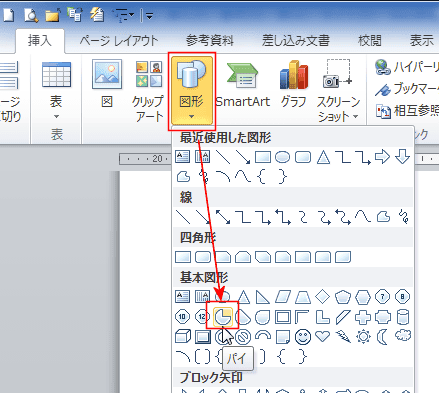Select the cloud shape
The image size is (439, 393).
click(403, 335)
